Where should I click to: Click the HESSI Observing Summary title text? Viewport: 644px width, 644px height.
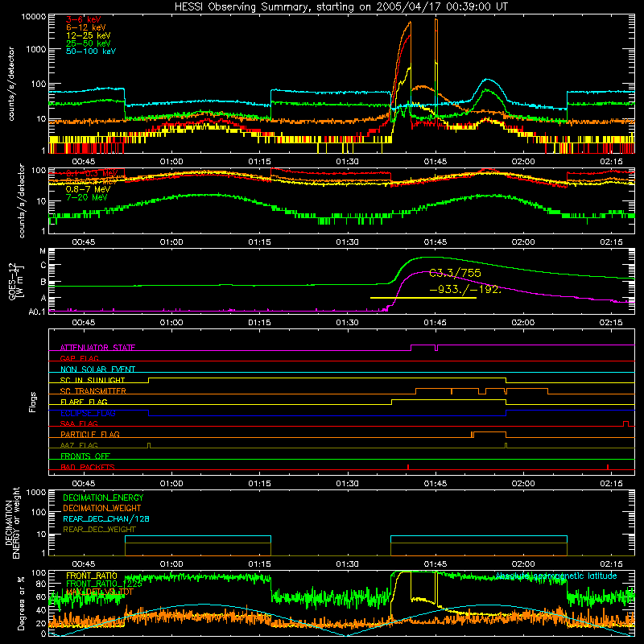(x=341, y=6)
